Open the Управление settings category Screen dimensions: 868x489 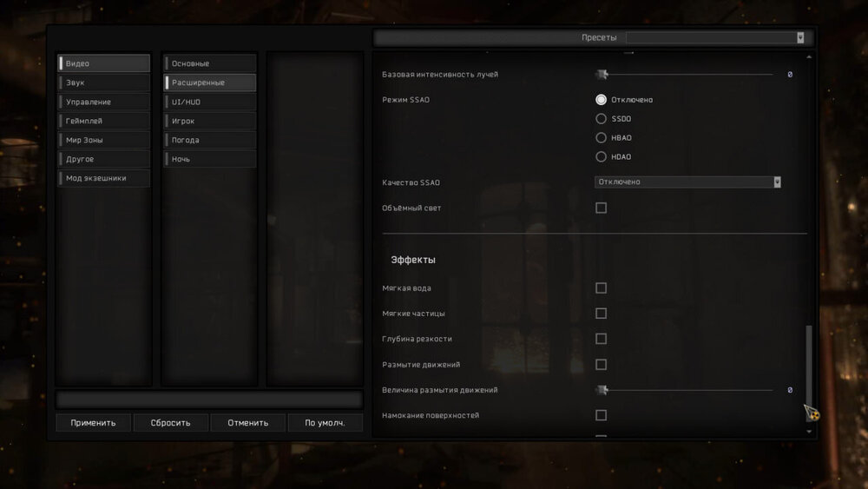104,102
